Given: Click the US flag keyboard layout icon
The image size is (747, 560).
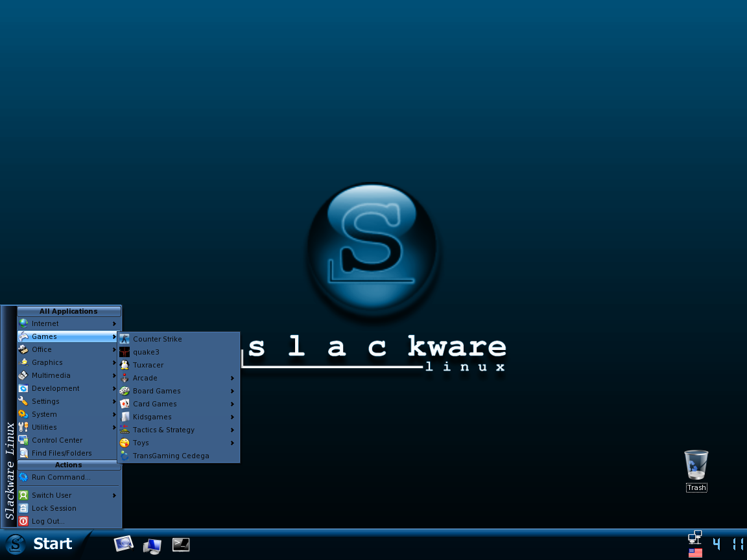Looking at the screenshot, I should click(x=696, y=553).
